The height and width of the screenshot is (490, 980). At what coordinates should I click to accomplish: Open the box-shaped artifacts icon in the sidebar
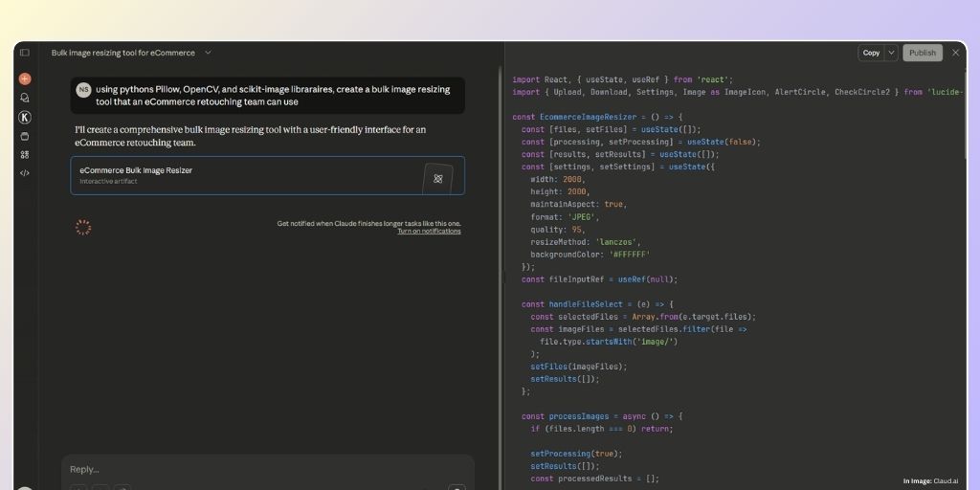[x=25, y=136]
